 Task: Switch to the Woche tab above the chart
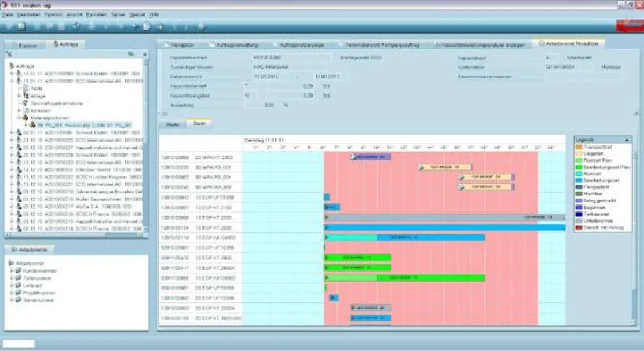[171, 123]
